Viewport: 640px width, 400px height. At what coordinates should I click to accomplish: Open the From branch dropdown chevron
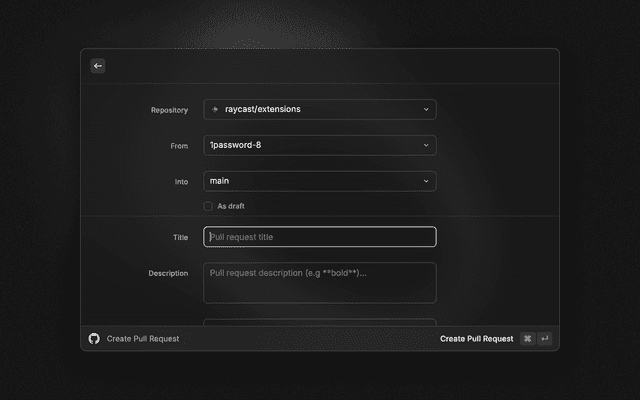click(426, 145)
